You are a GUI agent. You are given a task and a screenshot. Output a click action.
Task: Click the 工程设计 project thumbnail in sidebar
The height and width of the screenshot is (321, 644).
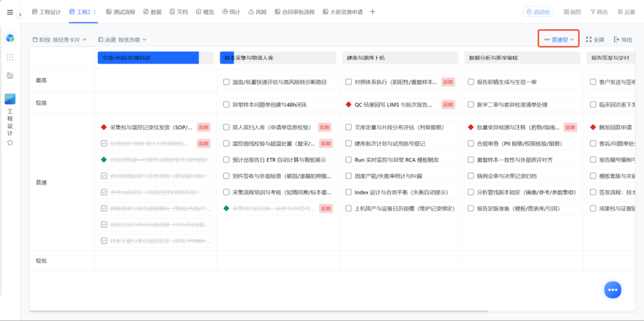10,99
